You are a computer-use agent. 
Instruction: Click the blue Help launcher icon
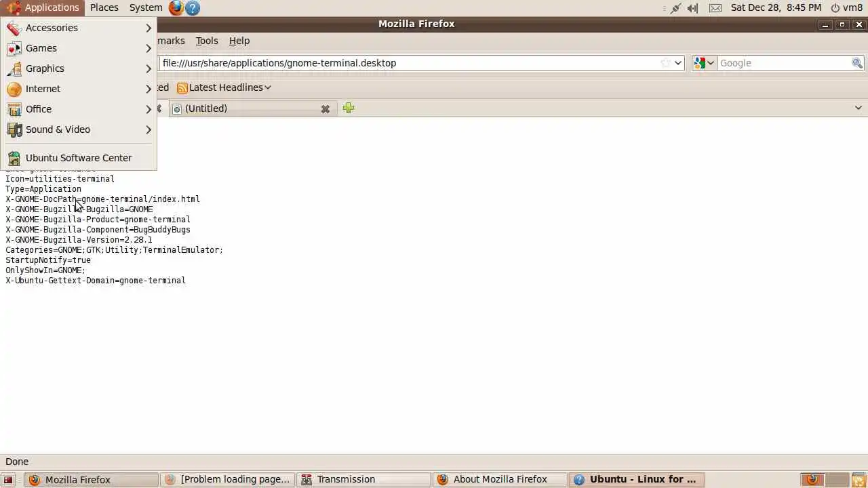tap(193, 7)
